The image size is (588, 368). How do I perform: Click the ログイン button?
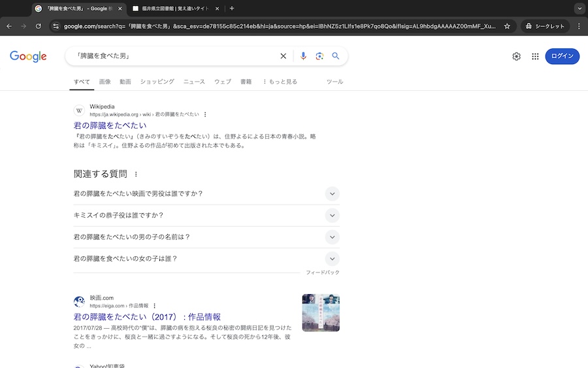tap(562, 56)
